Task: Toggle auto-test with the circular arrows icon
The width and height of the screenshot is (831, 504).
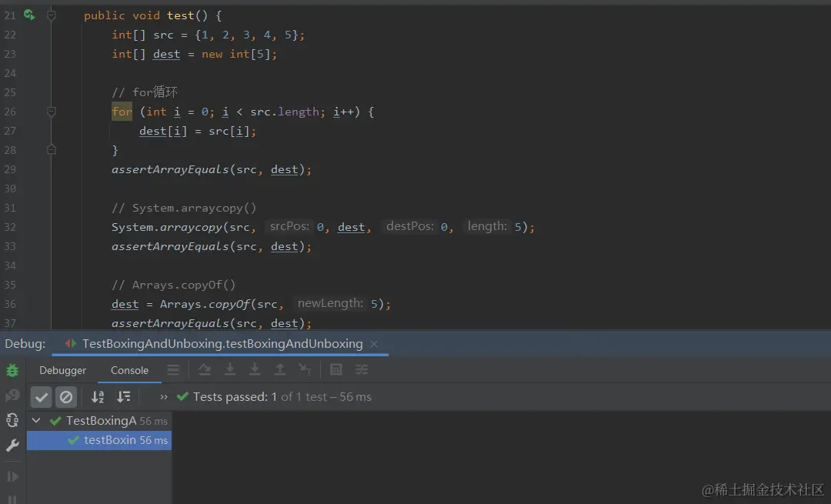Action: [x=12, y=420]
